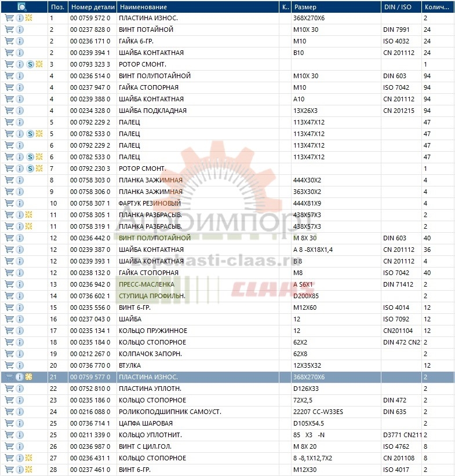The width and height of the screenshot is (455, 476).
Task: Sort by the Номер детали column header
Action: (92, 7)
